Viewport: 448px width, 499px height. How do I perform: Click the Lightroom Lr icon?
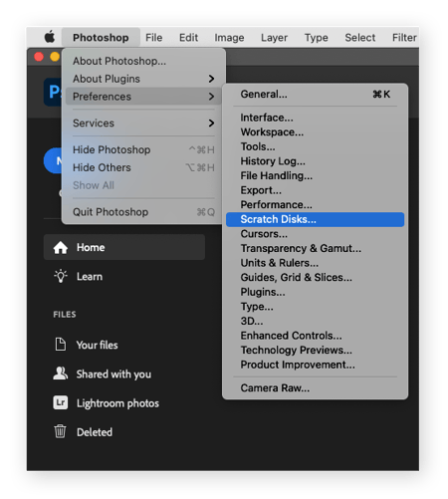61,402
